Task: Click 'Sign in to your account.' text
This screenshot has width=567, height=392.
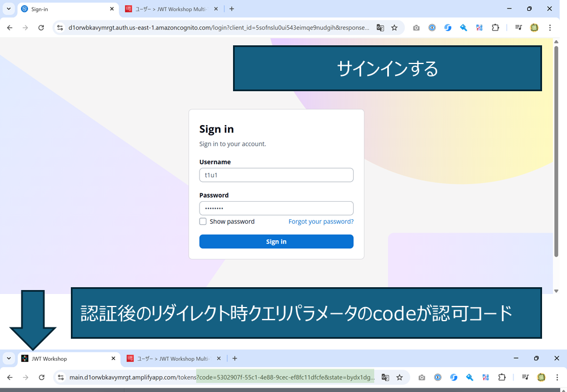Action: click(232, 144)
